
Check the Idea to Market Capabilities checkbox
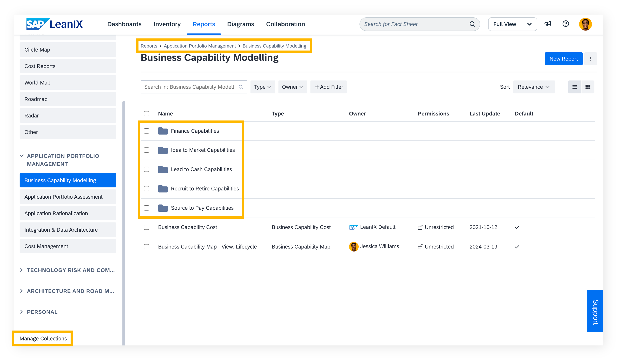[146, 150]
